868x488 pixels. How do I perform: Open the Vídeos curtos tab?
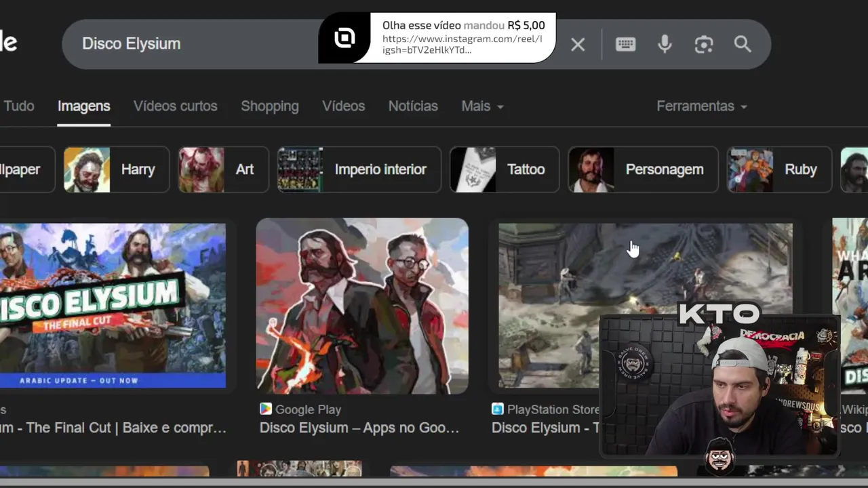point(175,106)
